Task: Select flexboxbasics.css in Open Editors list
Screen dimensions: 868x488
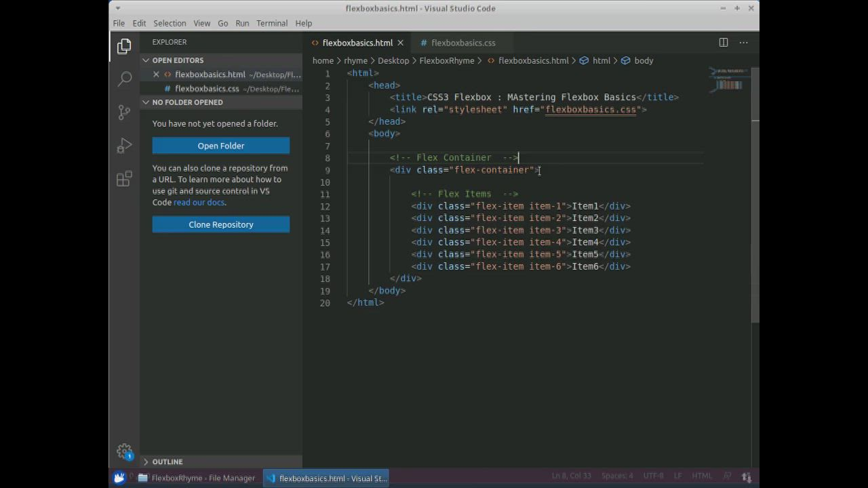Action: click(207, 89)
